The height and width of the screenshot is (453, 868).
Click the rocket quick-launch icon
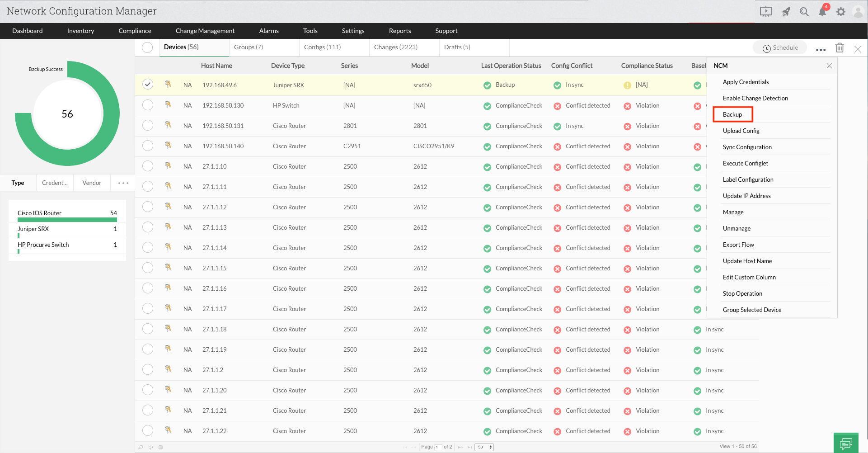pos(786,12)
